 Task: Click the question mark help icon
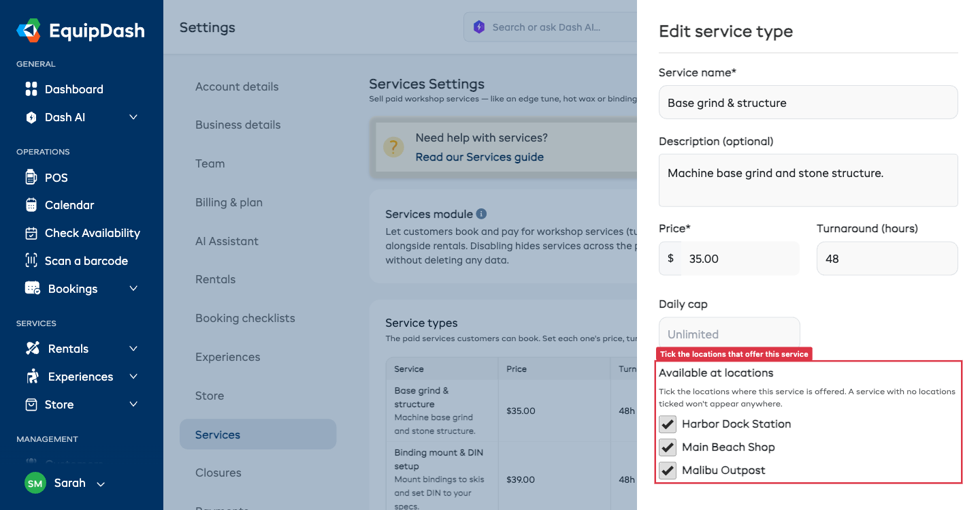(x=393, y=147)
